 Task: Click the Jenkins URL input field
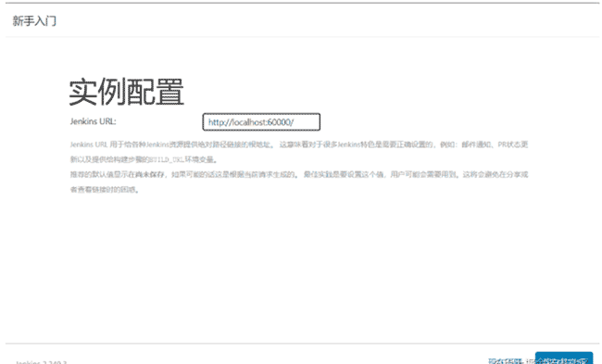[261, 122]
